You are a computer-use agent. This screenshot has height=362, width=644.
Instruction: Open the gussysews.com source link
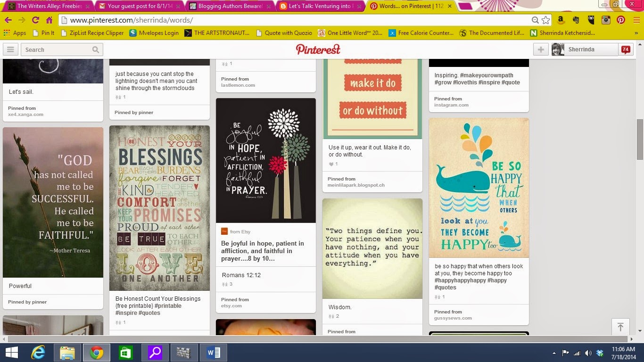coord(453,318)
